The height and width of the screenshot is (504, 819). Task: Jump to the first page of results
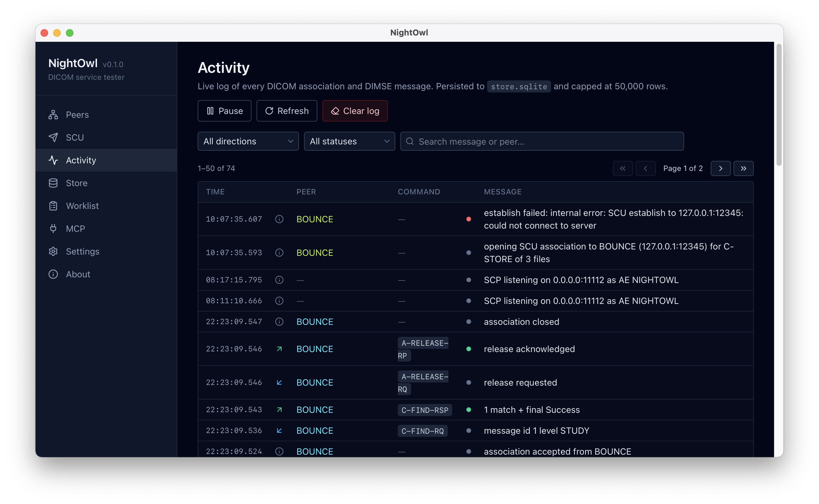click(x=623, y=168)
